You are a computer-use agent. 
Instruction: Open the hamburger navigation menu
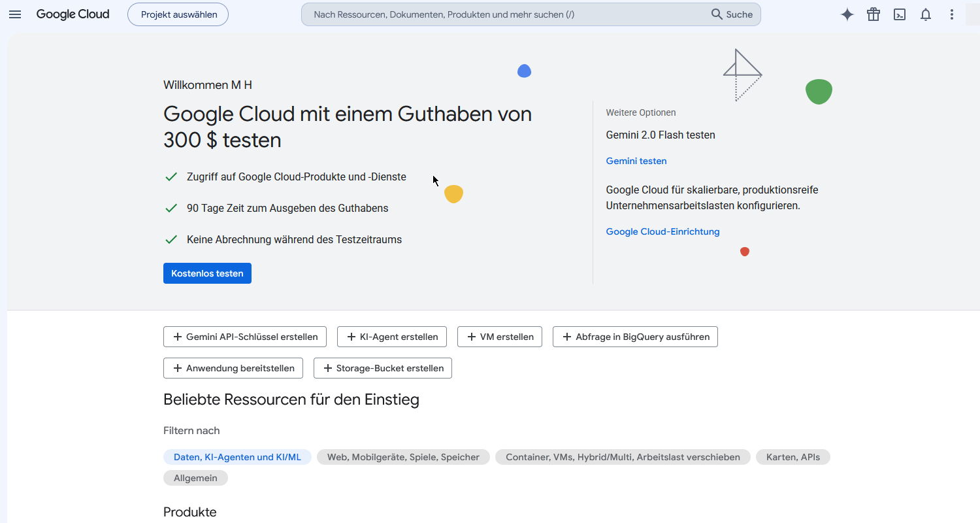(x=15, y=14)
